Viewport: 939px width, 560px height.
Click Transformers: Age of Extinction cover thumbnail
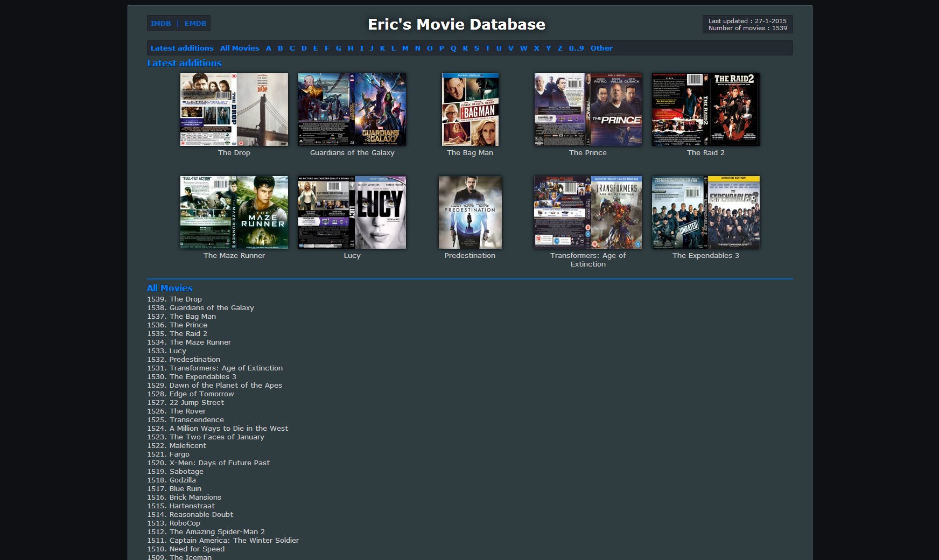pyautogui.click(x=588, y=213)
